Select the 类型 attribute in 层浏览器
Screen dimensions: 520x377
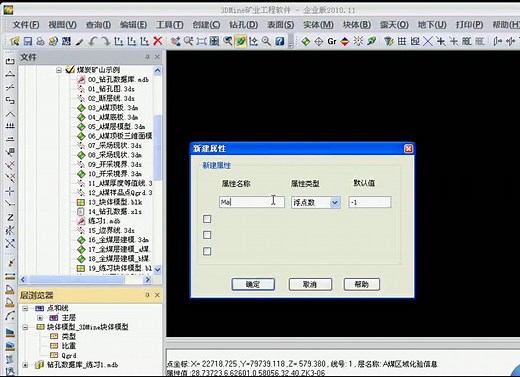(x=69, y=336)
